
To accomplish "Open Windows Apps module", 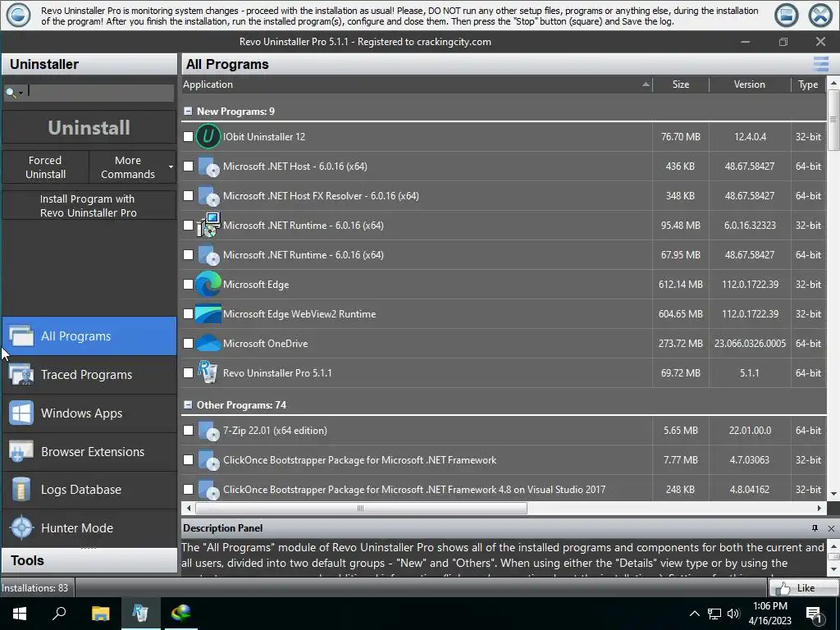I will click(89, 413).
